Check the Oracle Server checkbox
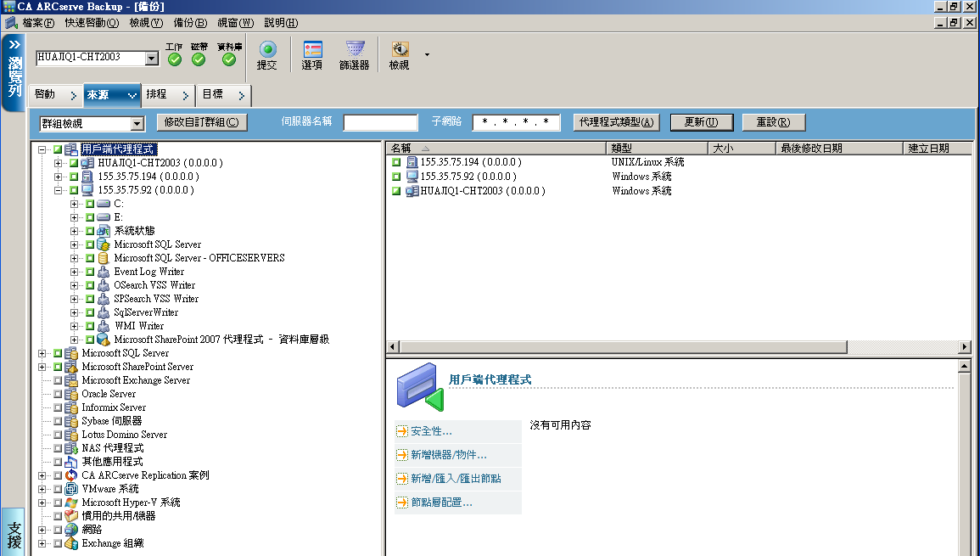 [58, 394]
